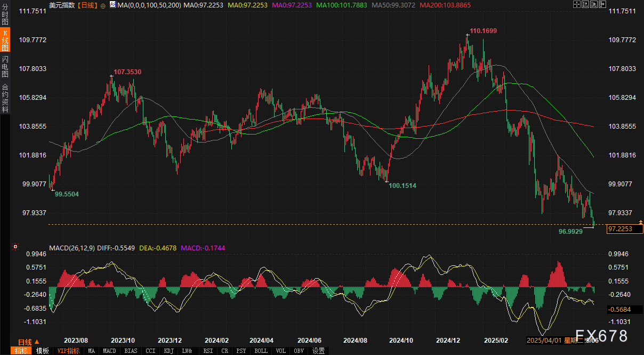The image size is (644, 355).
Task: Open 设置 in the indicator bar
Action: [x=319, y=351]
